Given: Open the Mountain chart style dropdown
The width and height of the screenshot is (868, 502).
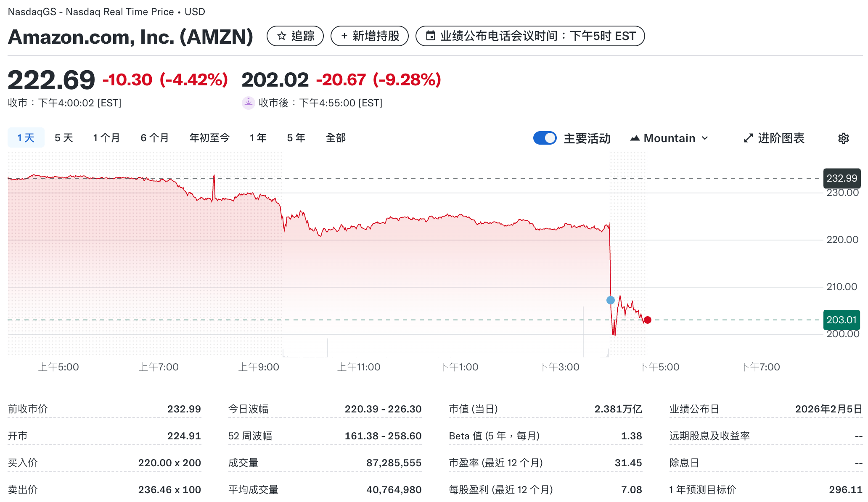Looking at the screenshot, I should pos(706,138).
